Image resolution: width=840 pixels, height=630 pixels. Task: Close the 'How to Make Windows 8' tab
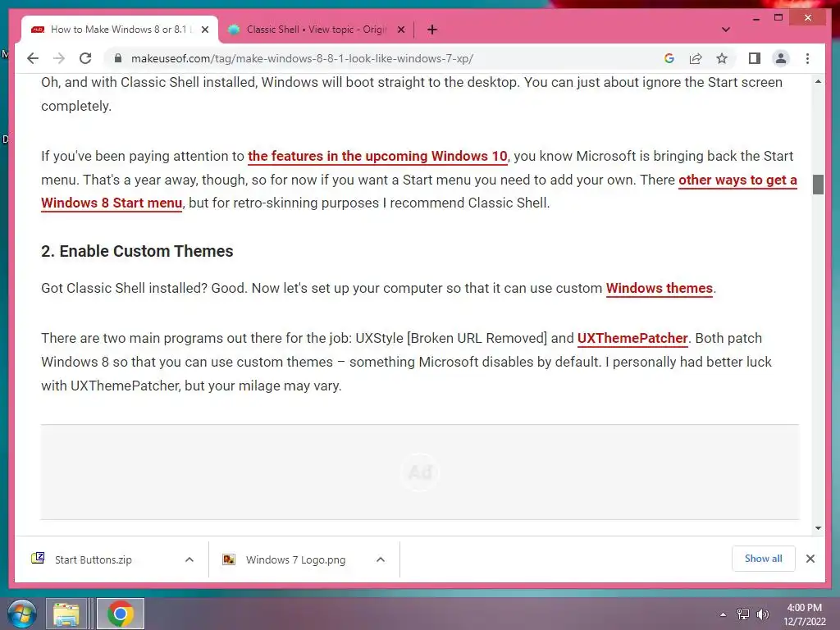click(x=204, y=30)
